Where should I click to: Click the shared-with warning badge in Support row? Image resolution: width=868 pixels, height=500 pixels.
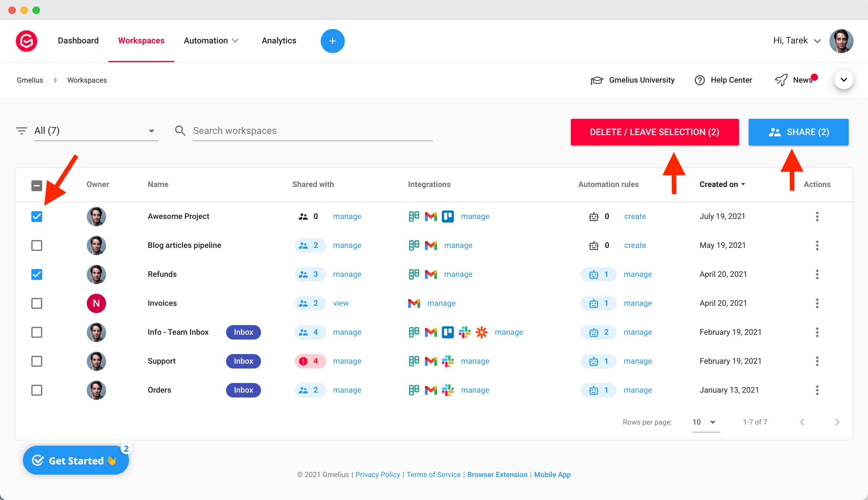(310, 361)
